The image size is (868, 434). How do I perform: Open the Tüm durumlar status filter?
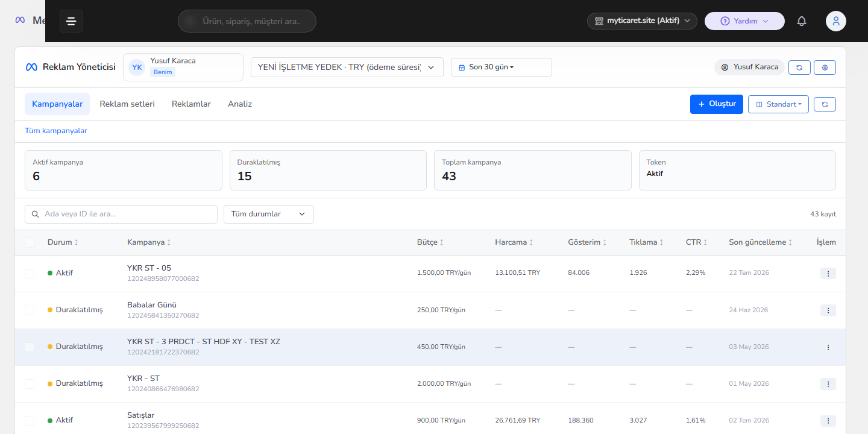pos(269,214)
